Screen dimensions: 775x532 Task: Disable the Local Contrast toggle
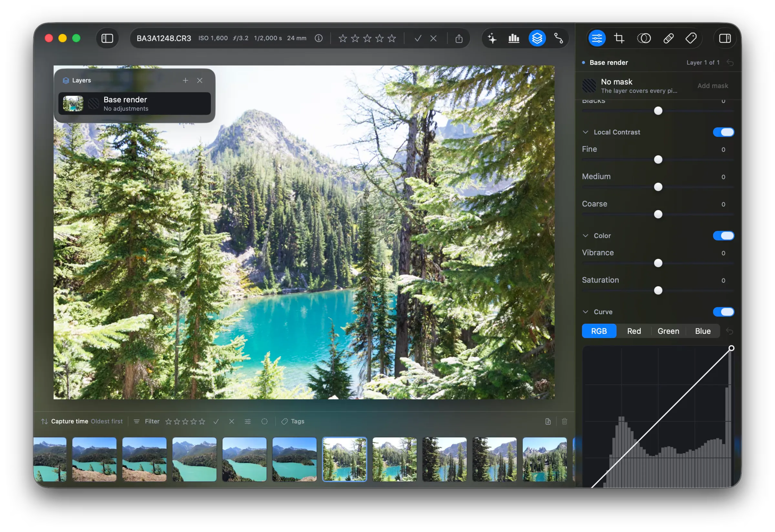point(724,132)
